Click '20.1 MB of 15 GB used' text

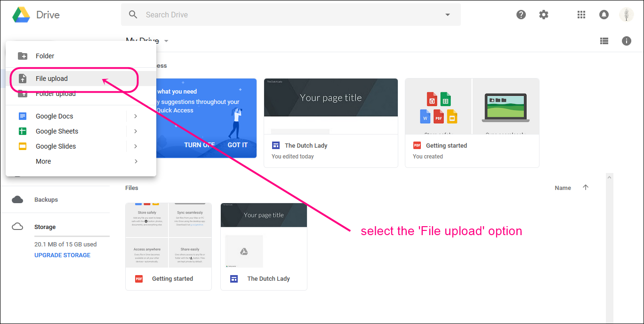65,245
